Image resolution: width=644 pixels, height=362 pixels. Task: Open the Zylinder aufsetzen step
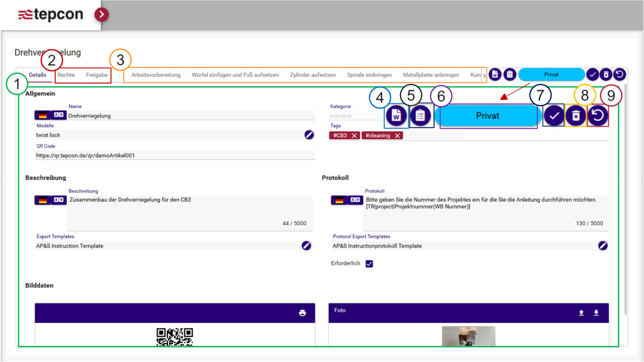[313, 75]
